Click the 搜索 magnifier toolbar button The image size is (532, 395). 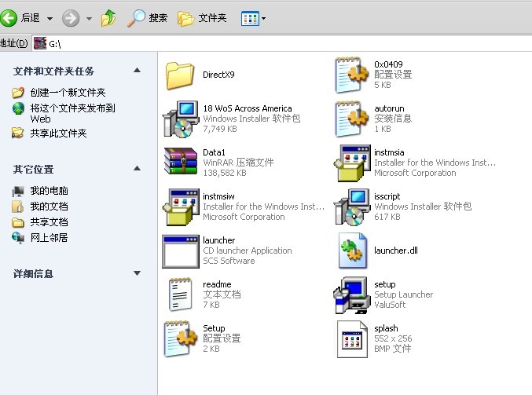[147, 18]
